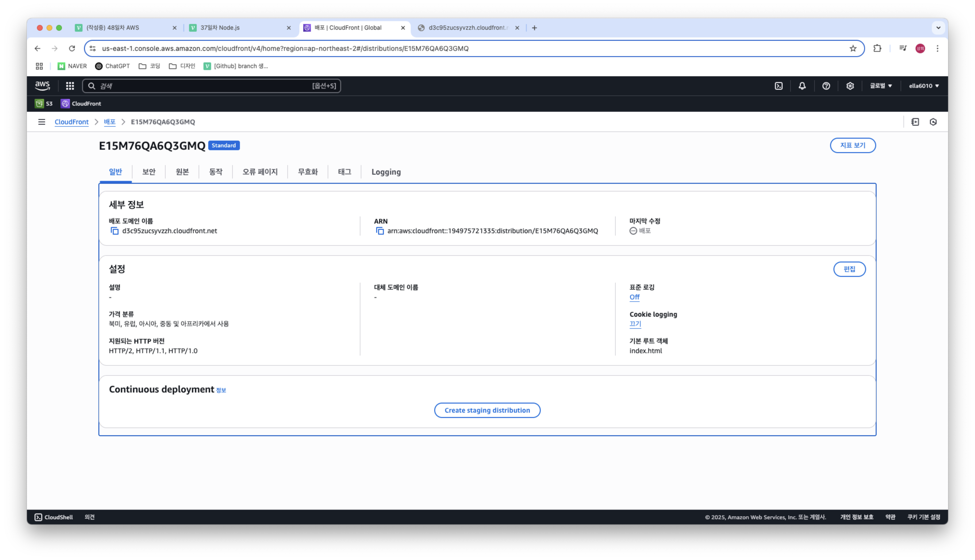Viewport: 975px width, 560px height.
Task: Select the d3c95zucsyvzzh.cloudfront.net domain text
Action: click(x=170, y=231)
